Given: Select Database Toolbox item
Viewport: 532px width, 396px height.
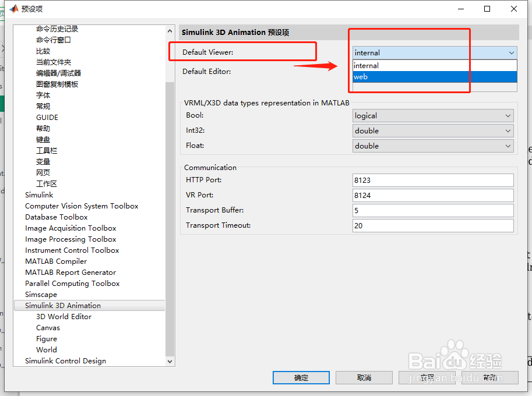Looking at the screenshot, I should tap(57, 217).
